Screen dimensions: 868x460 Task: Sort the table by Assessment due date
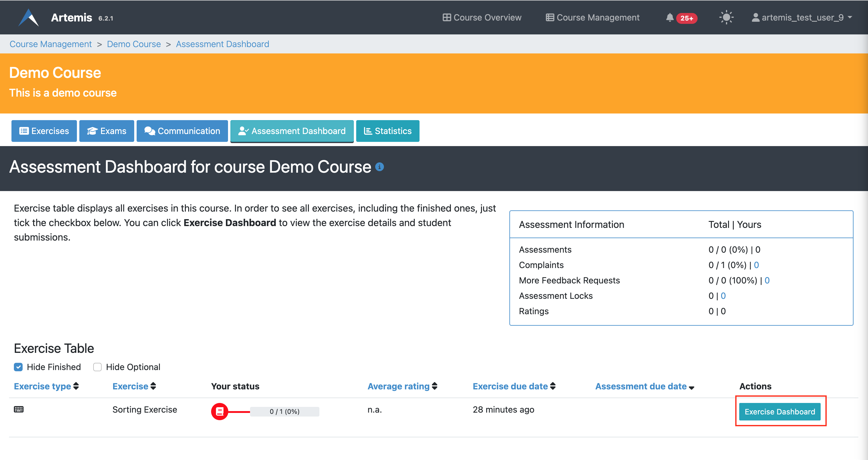click(645, 386)
